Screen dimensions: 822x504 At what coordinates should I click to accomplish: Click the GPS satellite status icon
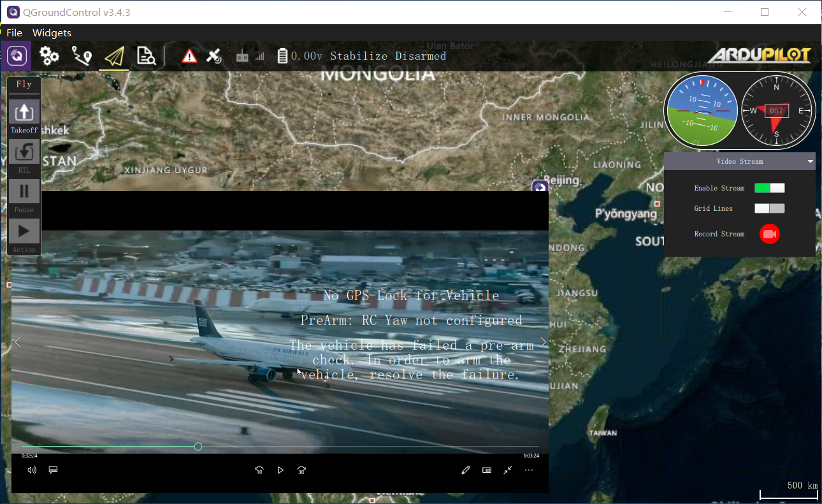click(213, 56)
